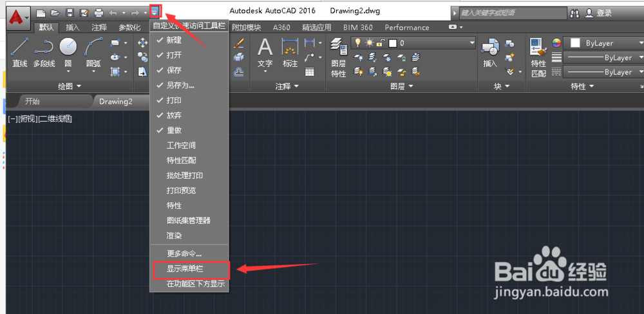
Task: Enable 批处理打印 in the customize menu
Action: (x=189, y=175)
